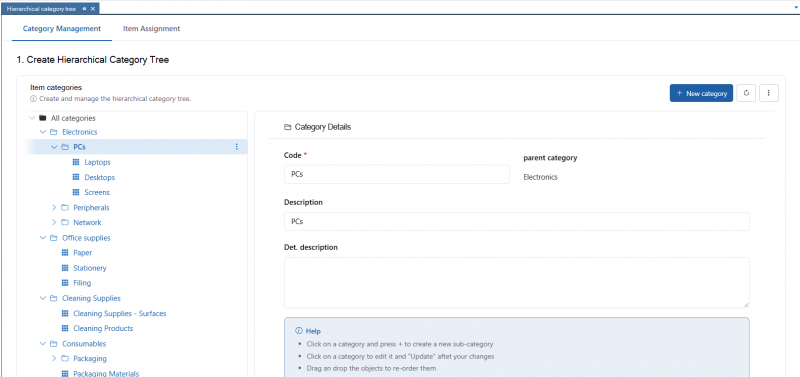Click the Packaging folder icon
The image size is (800, 377).
pyautogui.click(x=65, y=359)
